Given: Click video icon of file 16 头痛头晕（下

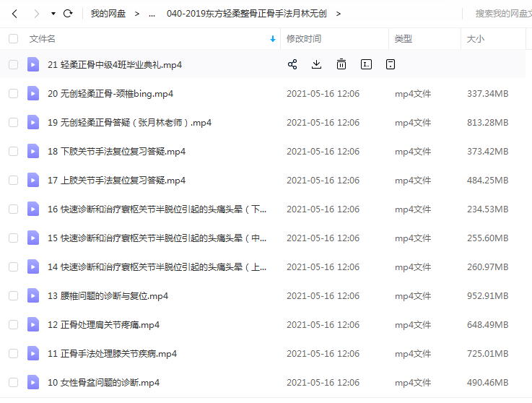Looking at the screenshot, I should pos(33,209).
